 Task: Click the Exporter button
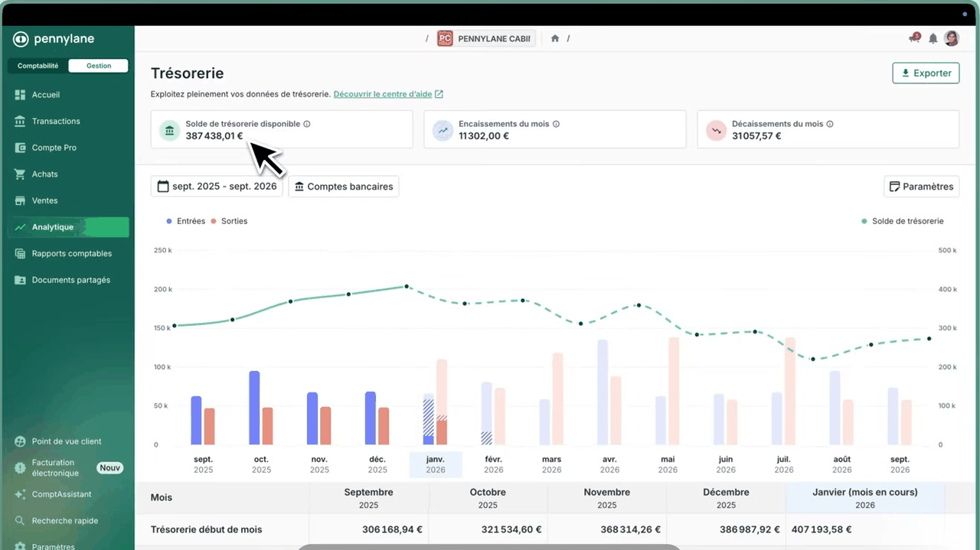[x=926, y=73]
